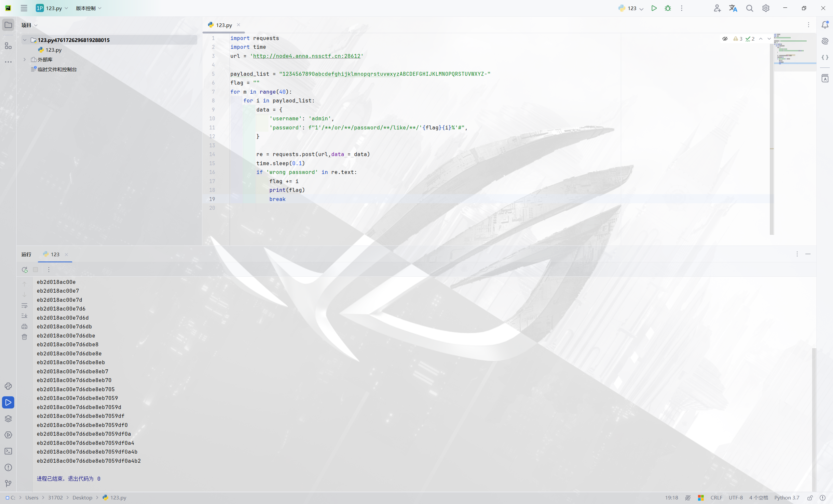Hide the Run tool window

pos(808,254)
